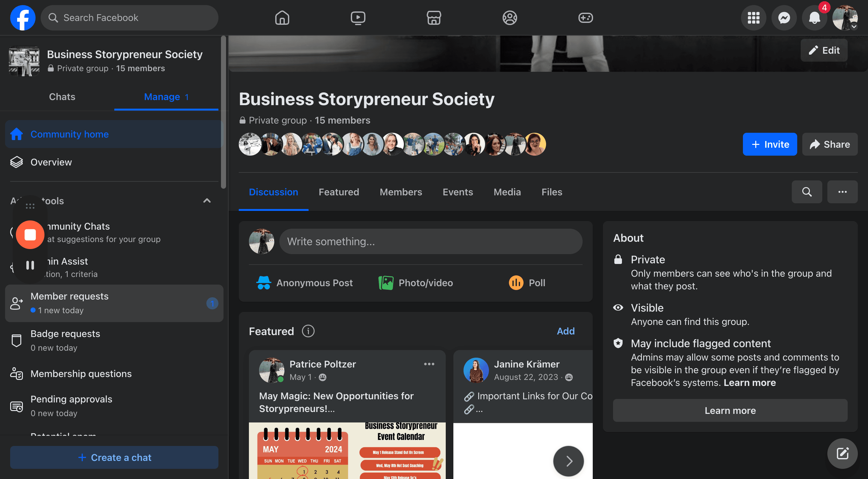Screen dimensions: 868x479
Task: Open the May event calendar image
Action: [x=347, y=451]
